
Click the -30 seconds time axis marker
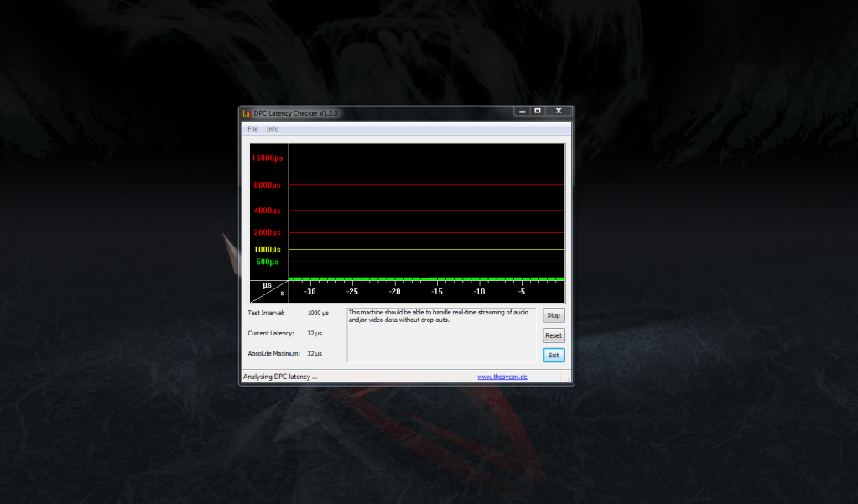pos(309,292)
